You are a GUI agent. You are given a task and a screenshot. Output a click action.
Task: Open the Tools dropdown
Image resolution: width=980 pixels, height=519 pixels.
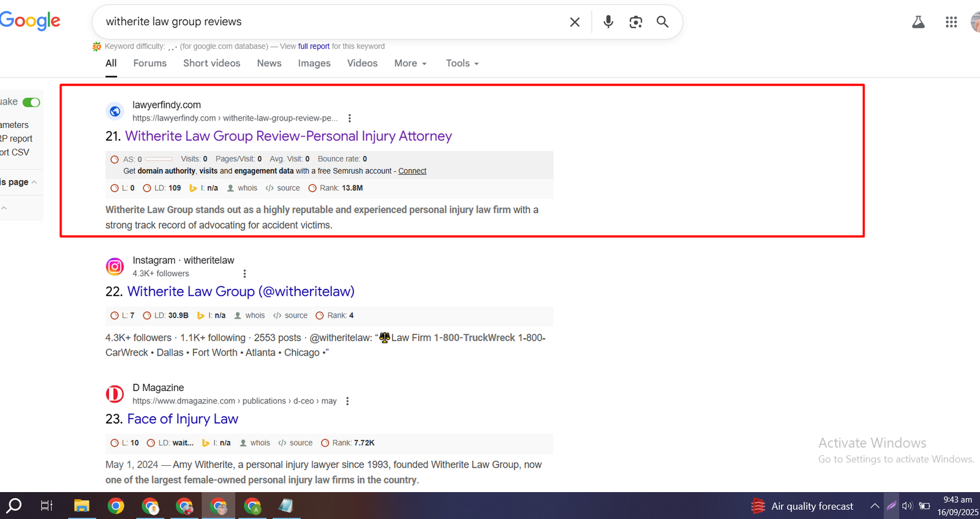pyautogui.click(x=462, y=63)
